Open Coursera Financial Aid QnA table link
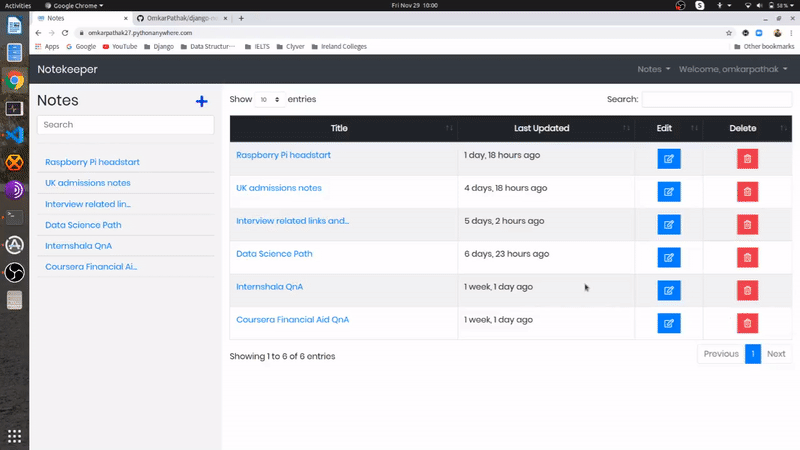Image resolution: width=800 pixels, height=450 pixels. pyautogui.click(x=292, y=320)
